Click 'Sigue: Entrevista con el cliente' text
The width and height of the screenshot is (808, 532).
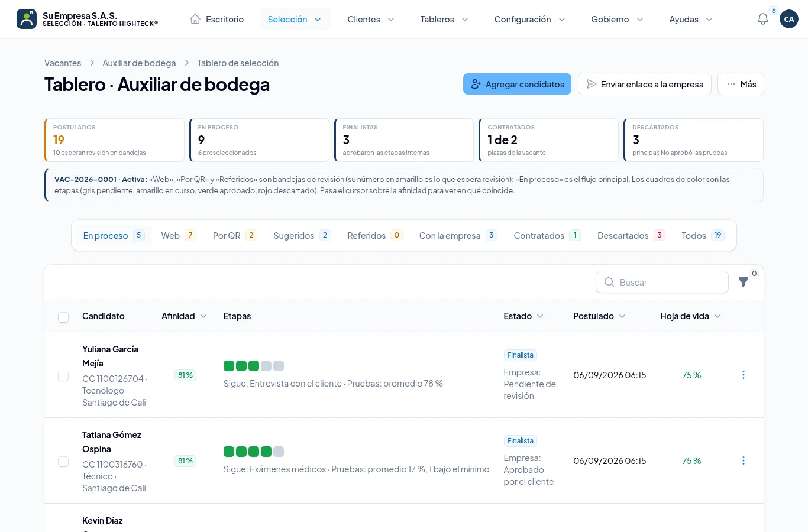pyautogui.click(x=283, y=384)
